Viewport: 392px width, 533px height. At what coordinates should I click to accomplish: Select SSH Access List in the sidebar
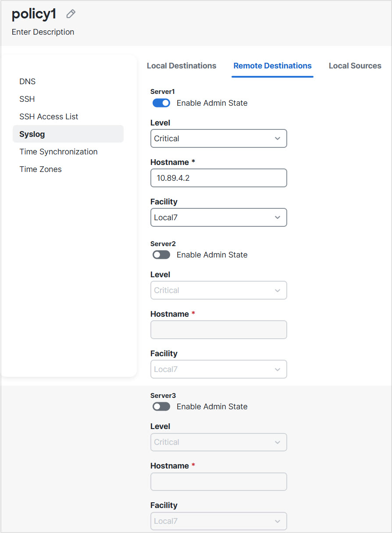pyautogui.click(x=49, y=116)
